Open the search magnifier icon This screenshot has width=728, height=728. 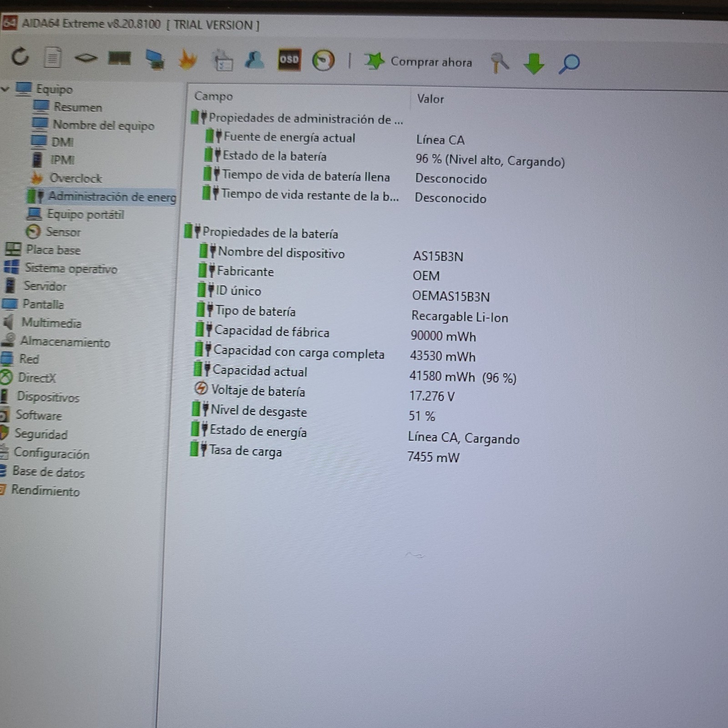(569, 64)
